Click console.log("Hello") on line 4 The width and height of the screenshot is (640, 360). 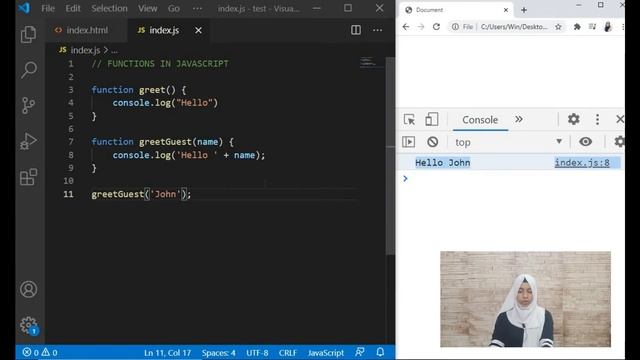point(165,103)
